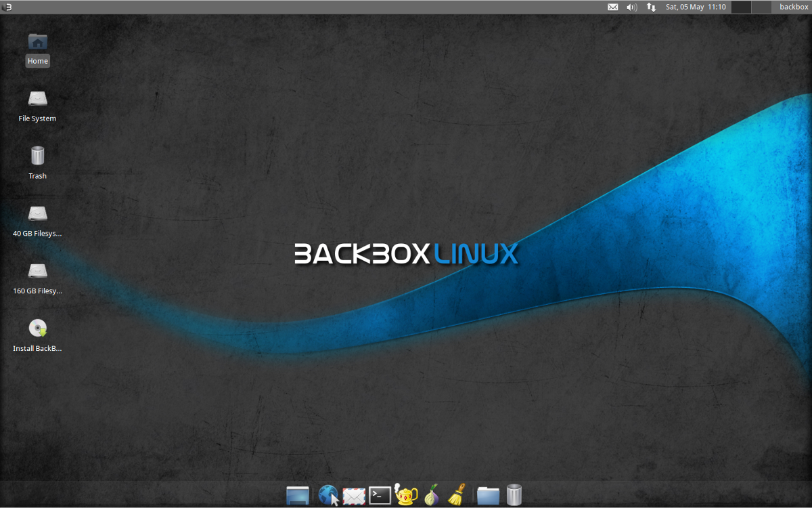The width and height of the screenshot is (812, 508).
Task: Open the mail client envelope icon
Action: click(354, 495)
